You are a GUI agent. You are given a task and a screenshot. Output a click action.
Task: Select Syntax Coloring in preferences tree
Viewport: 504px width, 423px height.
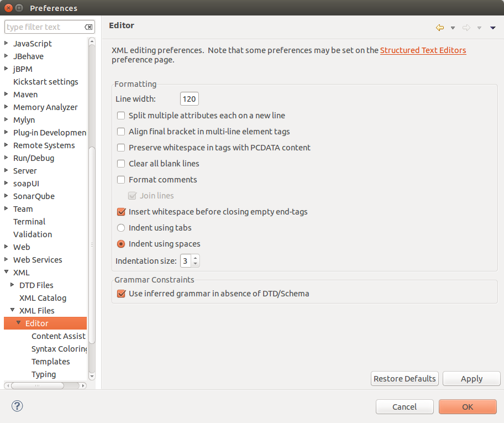coord(59,349)
